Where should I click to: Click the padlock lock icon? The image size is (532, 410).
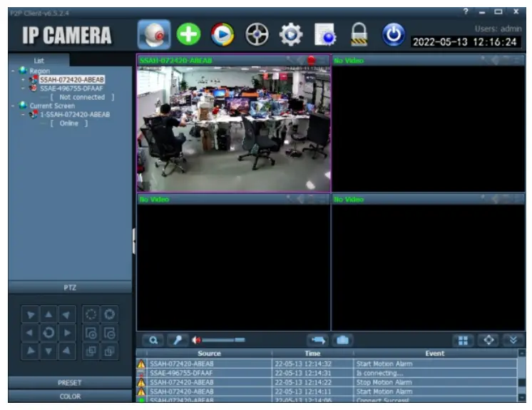point(359,34)
